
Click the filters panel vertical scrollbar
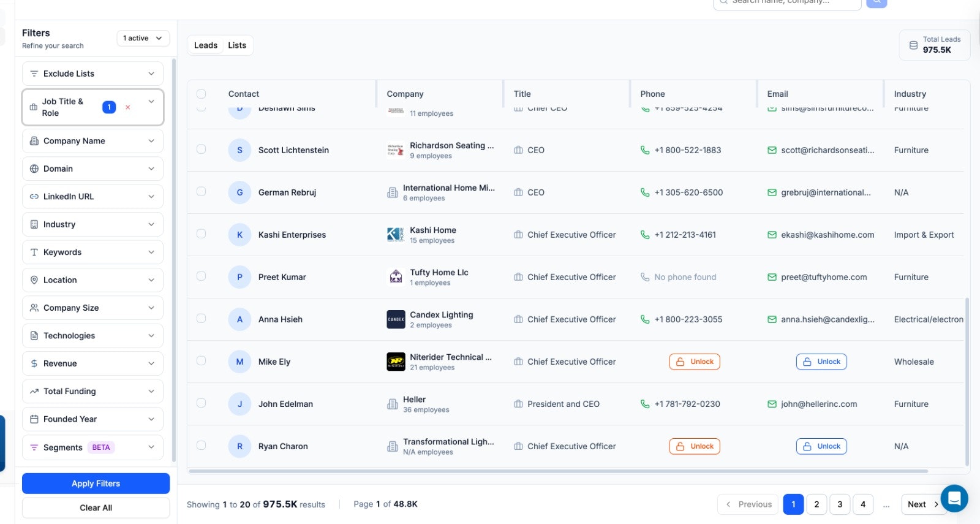[x=174, y=260]
